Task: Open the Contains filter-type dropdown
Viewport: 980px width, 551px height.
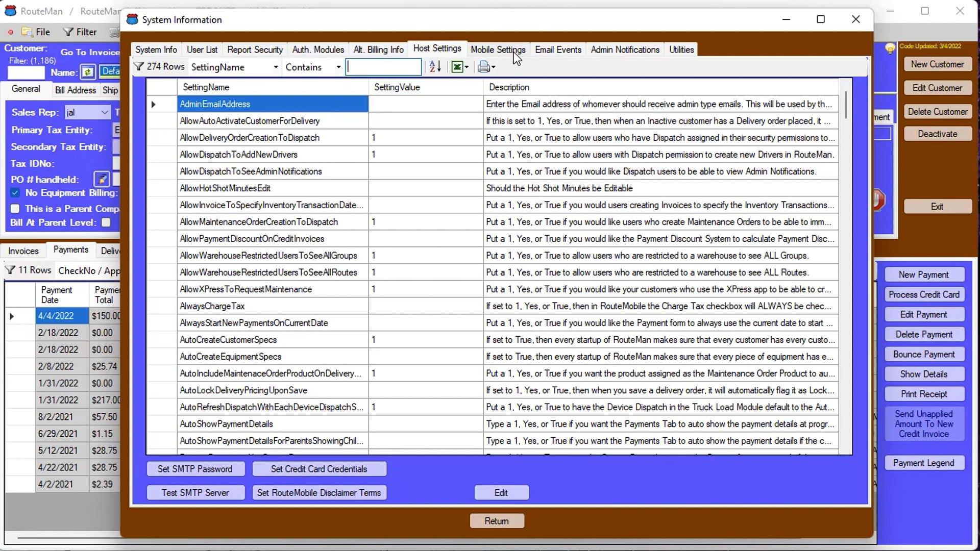Action: point(338,67)
